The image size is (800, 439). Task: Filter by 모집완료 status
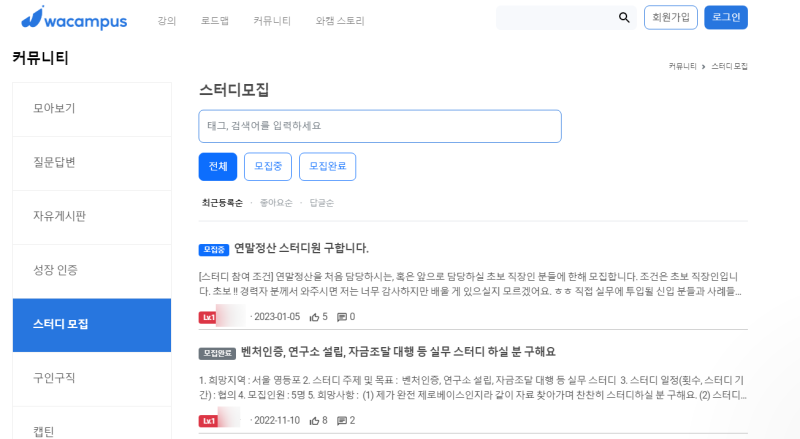tap(328, 166)
